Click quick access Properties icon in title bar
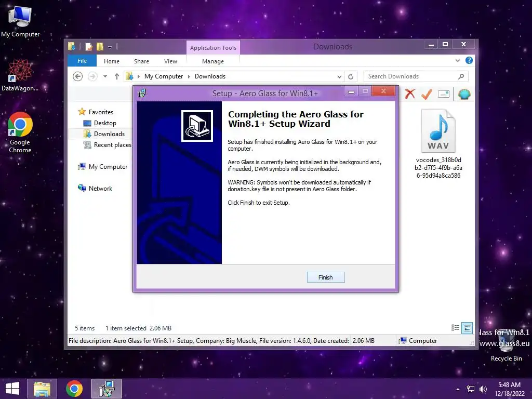Viewport: 532px width, 399px height. 89,46
